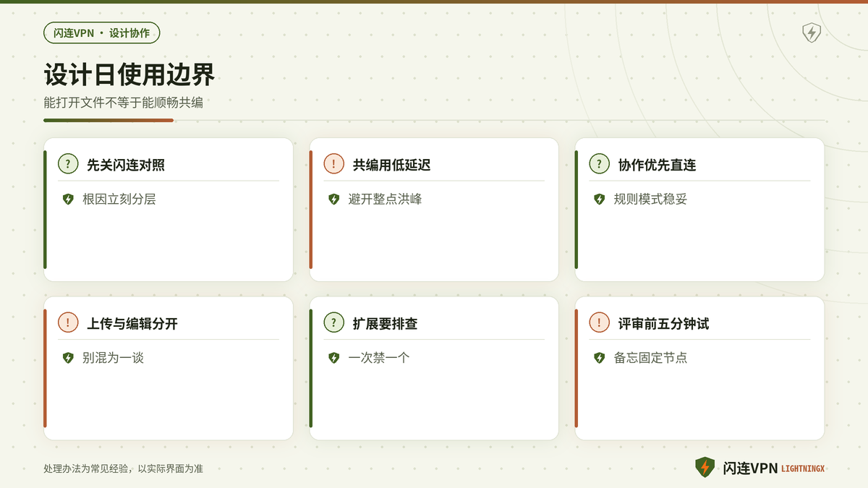Click the text 别混为一谈
Viewport: 868px width, 488px height.
tap(113, 358)
